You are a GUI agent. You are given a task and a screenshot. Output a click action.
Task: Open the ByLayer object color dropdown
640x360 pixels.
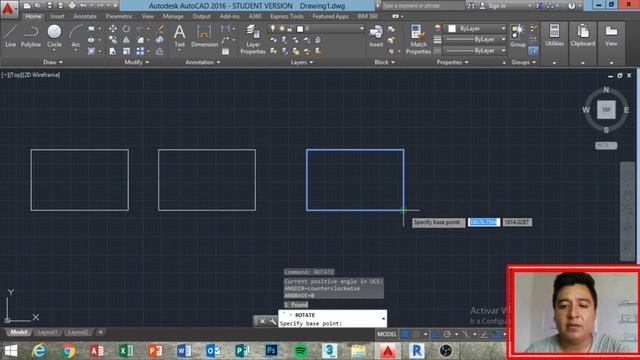point(503,29)
